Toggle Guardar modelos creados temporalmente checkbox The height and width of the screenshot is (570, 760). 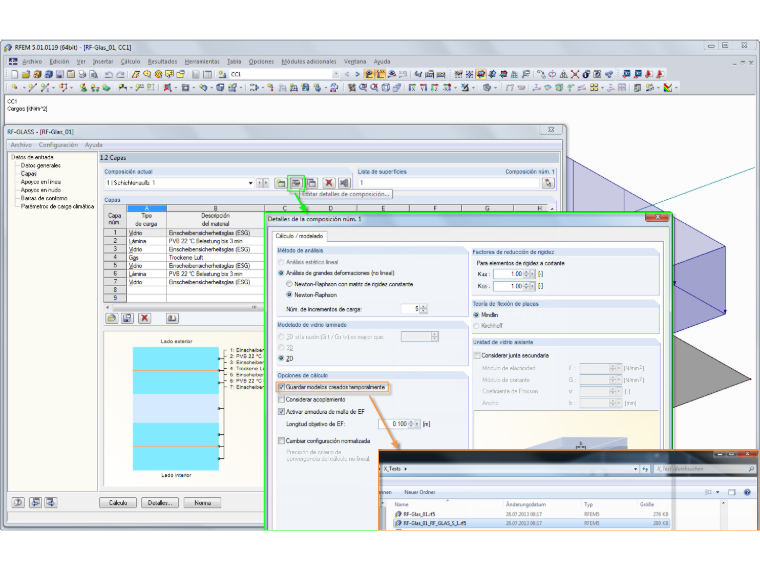(282, 387)
